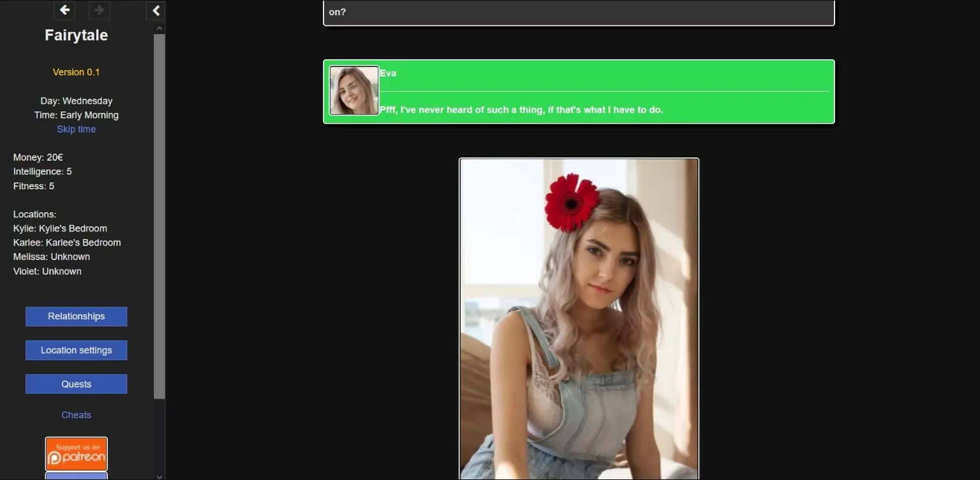The height and width of the screenshot is (480, 980).
Task: Click the large photo of Eva
Action: pyautogui.click(x=579, y=319)
